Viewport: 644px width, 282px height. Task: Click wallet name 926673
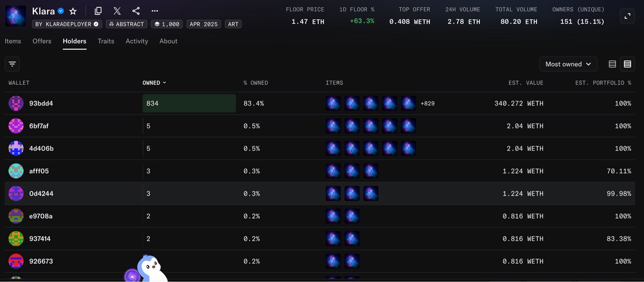[41, 261]
